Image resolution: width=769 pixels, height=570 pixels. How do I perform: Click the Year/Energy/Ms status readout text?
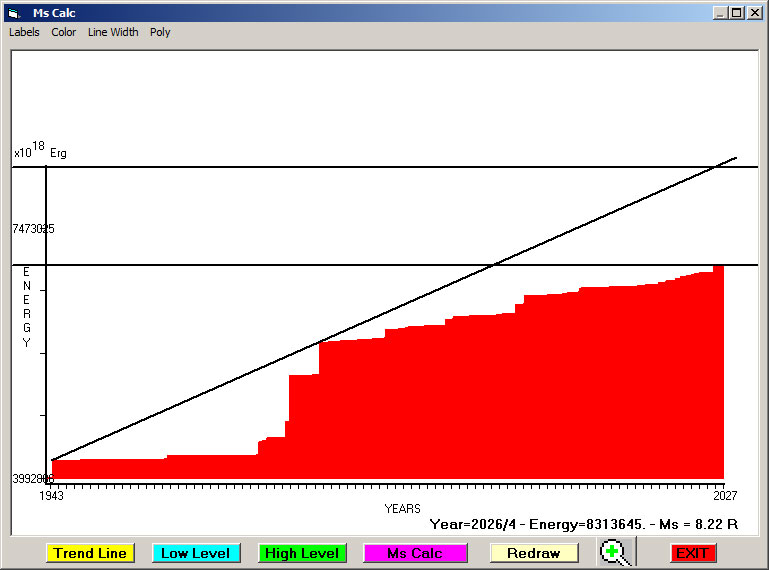point(583,523)
